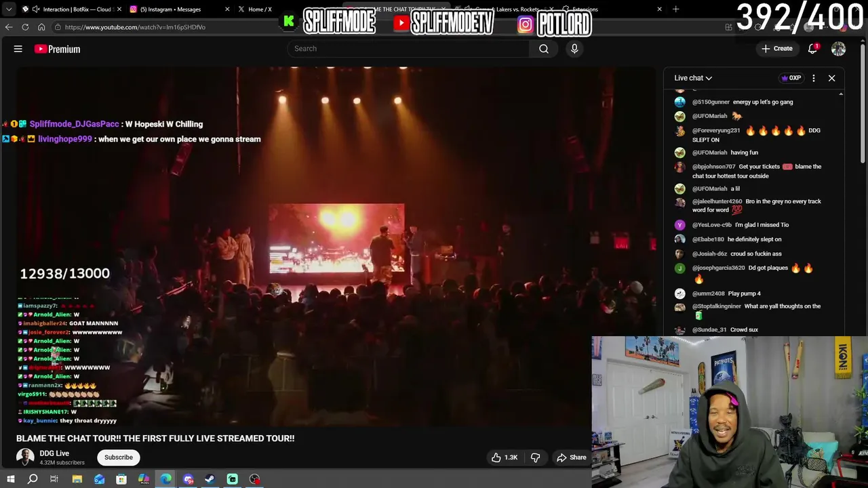Click @Ebabe180 message 'he definitely slept on'
This screenshot has height=488, width=868.
tap(754, 239)
